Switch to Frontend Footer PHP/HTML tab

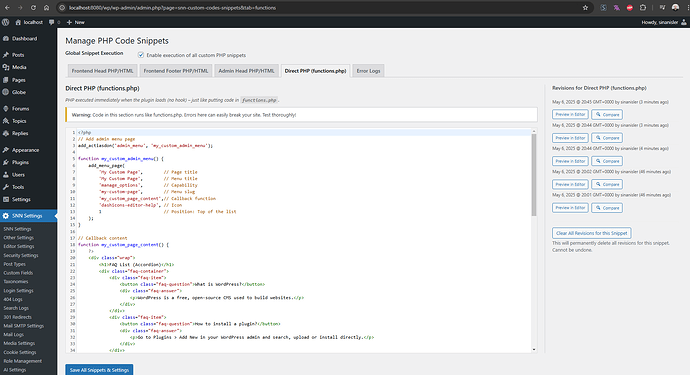(176, 71)
